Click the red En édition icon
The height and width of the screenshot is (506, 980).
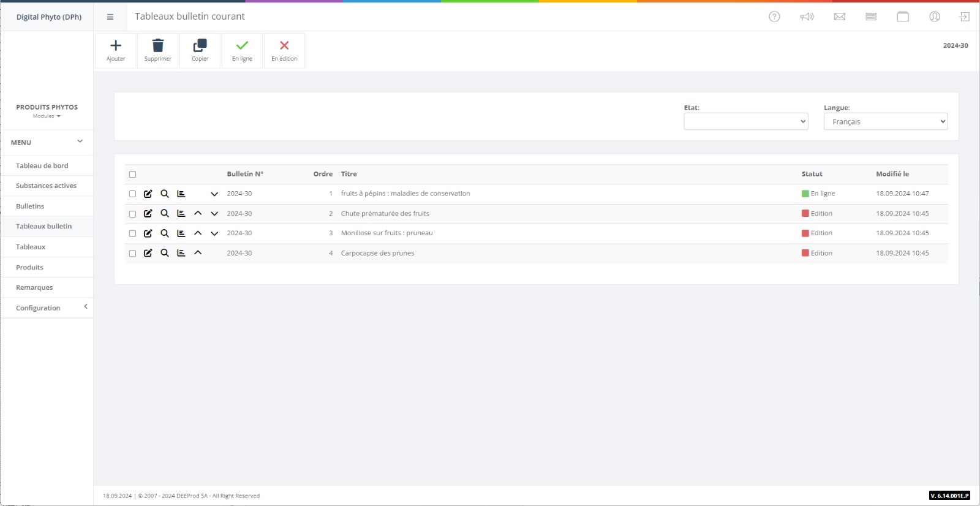[284, 46]
